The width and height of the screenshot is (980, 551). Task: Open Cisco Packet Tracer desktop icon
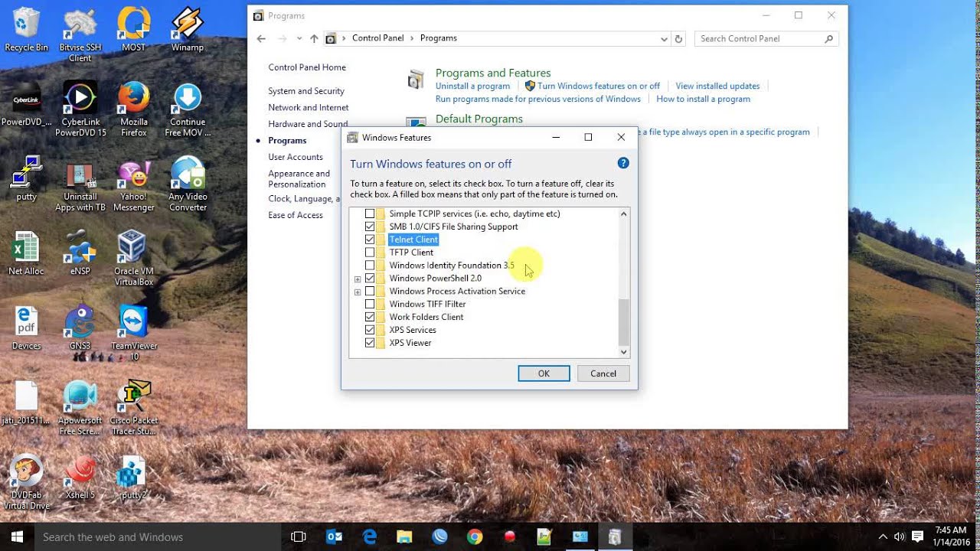133,408
